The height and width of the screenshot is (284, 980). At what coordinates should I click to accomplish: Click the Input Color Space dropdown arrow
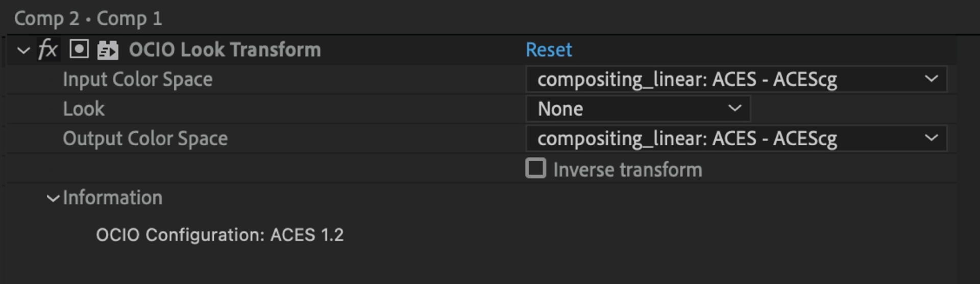931,79
